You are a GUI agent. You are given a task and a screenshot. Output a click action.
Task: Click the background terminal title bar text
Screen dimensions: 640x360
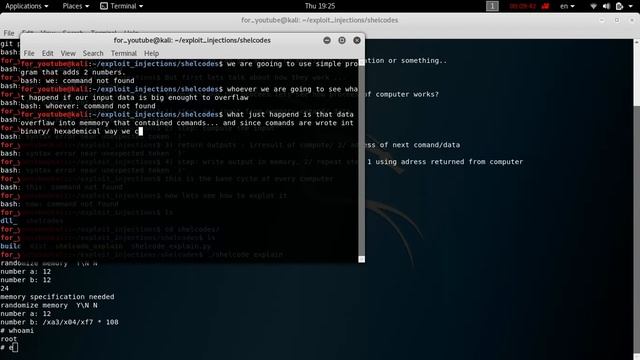[x=320, y=20]
